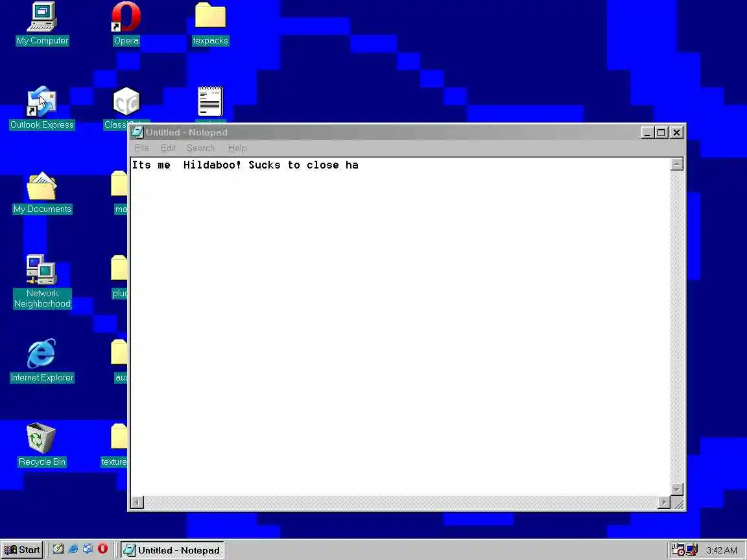Select the white cube Class icon
747x560 pixels.
[x=126, y=101]
